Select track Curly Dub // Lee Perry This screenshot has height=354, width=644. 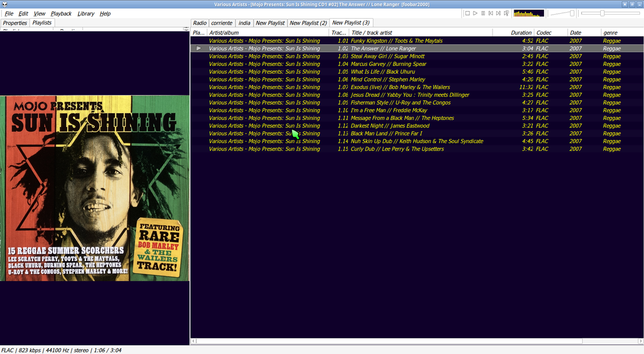pos(417,149)
